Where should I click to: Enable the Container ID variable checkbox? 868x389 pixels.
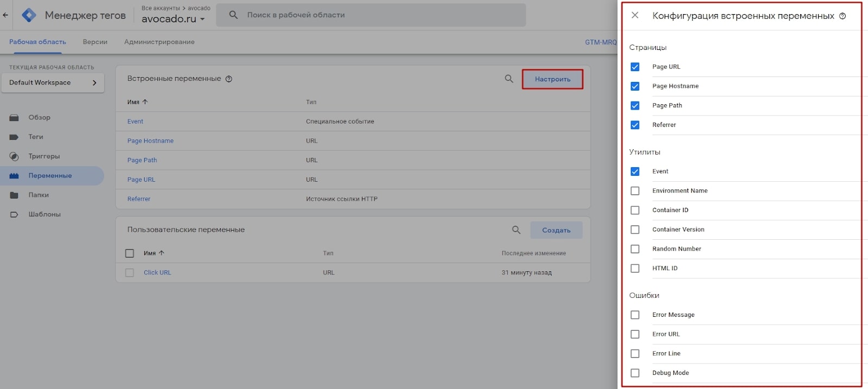(x=635, y=211)
